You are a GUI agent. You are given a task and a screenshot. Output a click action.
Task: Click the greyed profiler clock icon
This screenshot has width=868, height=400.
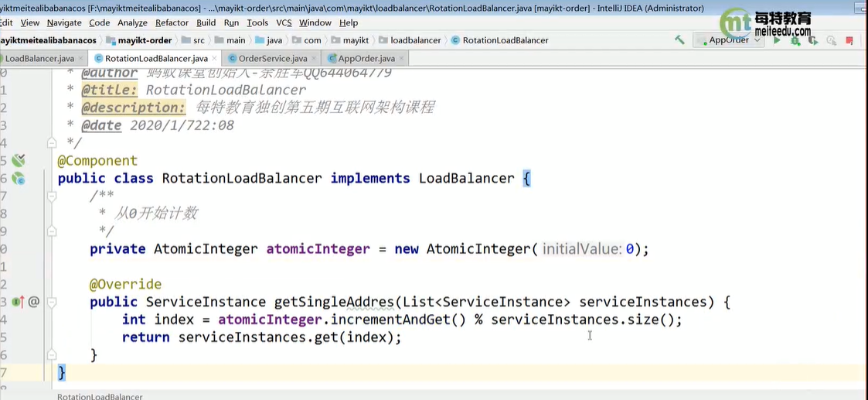click(x=831, y=40)
